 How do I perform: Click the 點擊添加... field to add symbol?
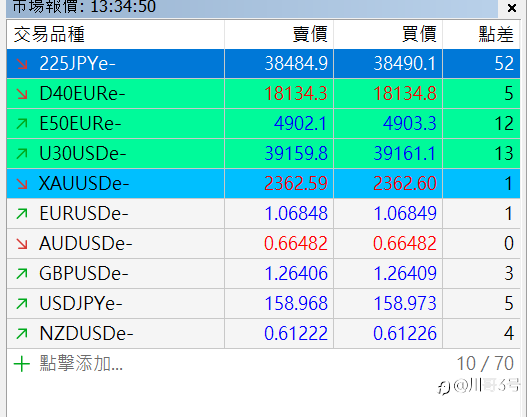point(81,364)
